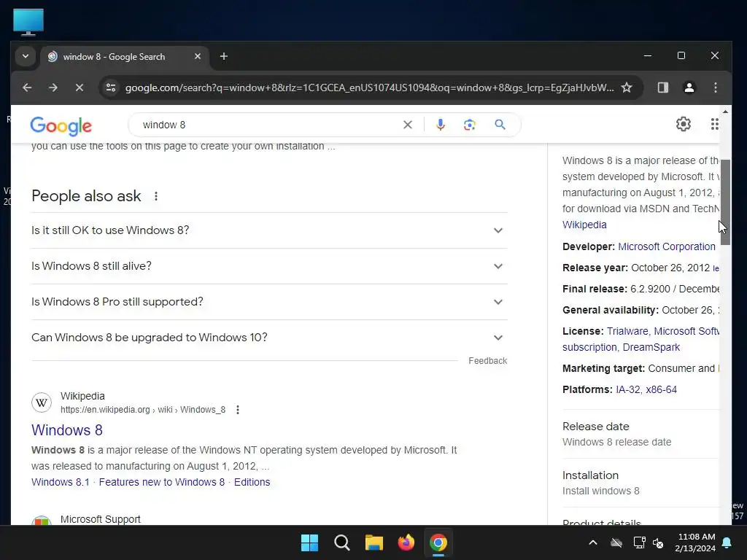Click the desktop computer icon

pyautogui.click(x=28, y=22)
